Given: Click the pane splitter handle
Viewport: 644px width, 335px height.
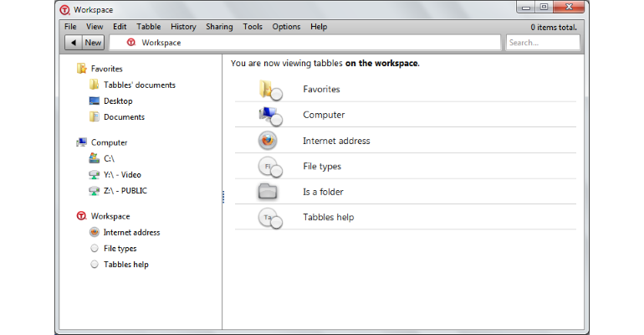Looking at the screenshot, I should (223, 197).
